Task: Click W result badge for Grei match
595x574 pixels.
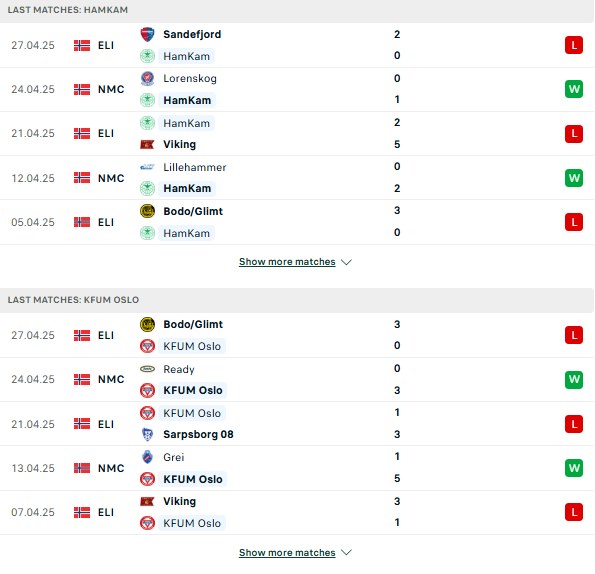Action: click(x=574, y=468)
